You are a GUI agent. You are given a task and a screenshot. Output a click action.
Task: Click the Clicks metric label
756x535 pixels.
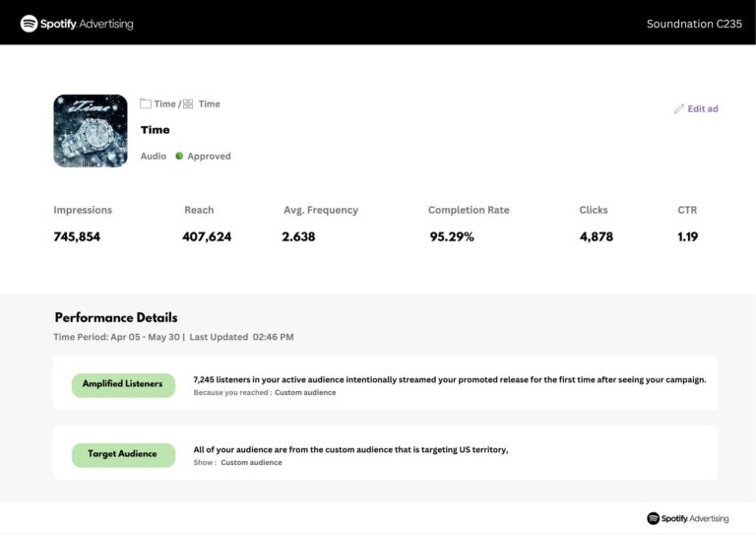594,210
